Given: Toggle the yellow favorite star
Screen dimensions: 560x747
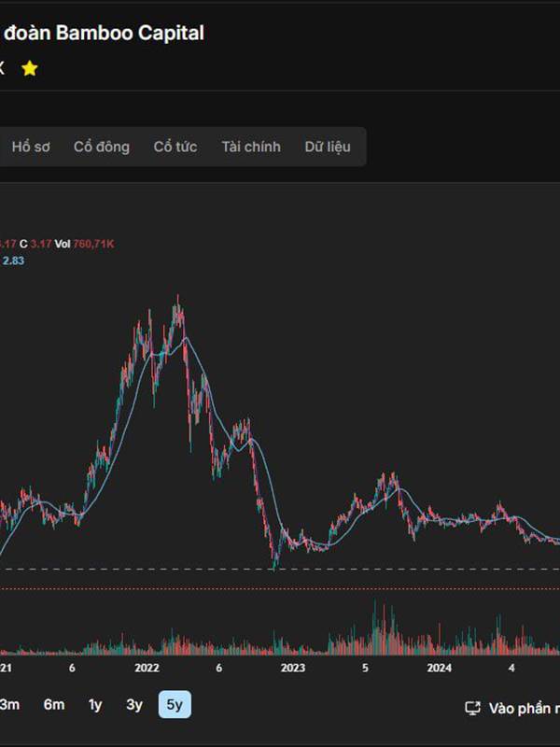Looking at the screenshot, I should pyautogui.click(x=30, y=68).
